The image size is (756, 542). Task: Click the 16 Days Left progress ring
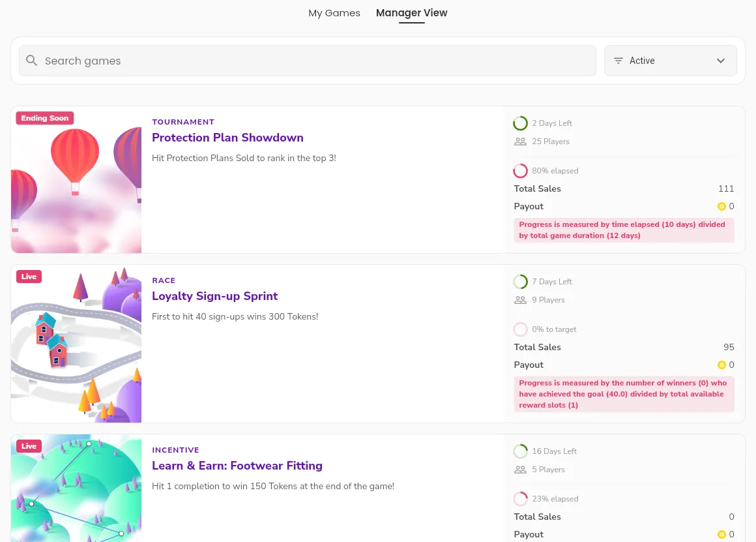click(x=520, y=451)
